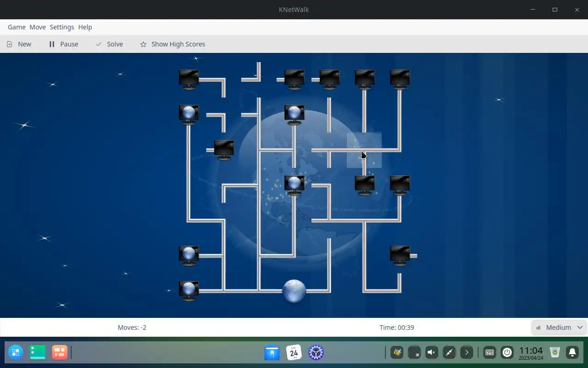This screenshot has height=368, width=588.
Task: Rotate the unlit computer in top-left corner
Action: point(189,80)
